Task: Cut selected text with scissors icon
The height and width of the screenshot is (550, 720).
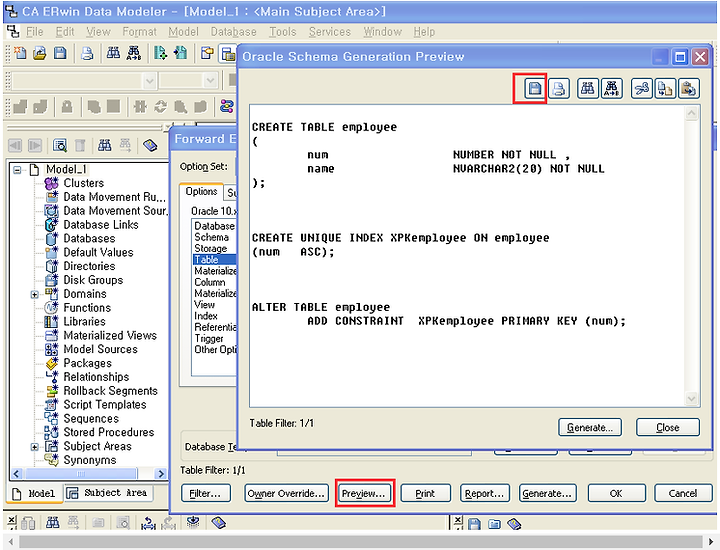Action: 641,88
